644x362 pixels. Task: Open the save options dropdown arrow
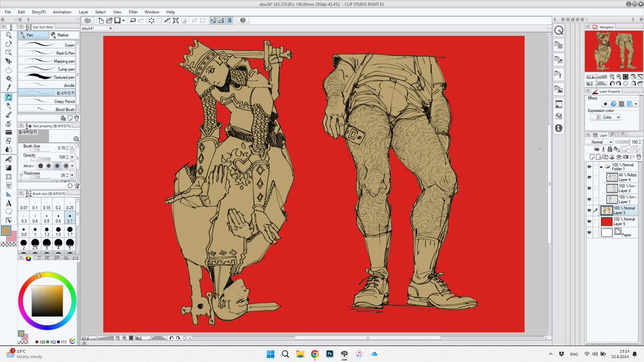click(x=123, y=20)
